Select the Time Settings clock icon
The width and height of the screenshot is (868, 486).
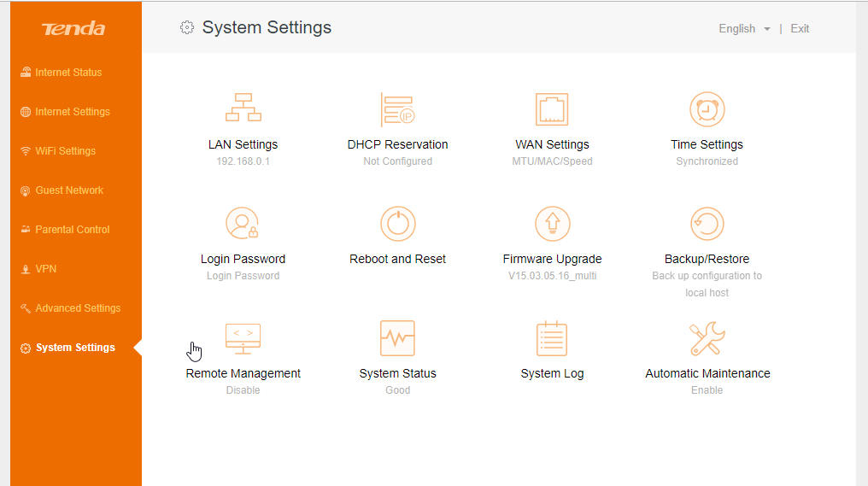[707, 109]
